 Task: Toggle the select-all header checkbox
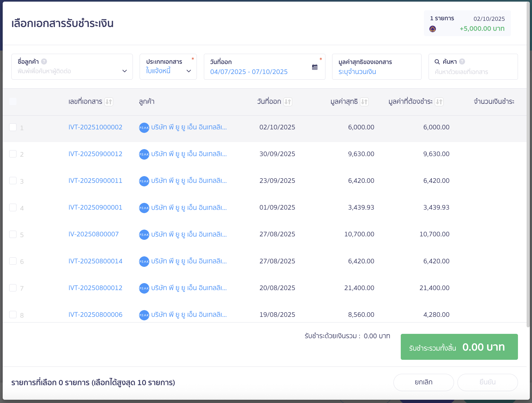click(13, 102)
